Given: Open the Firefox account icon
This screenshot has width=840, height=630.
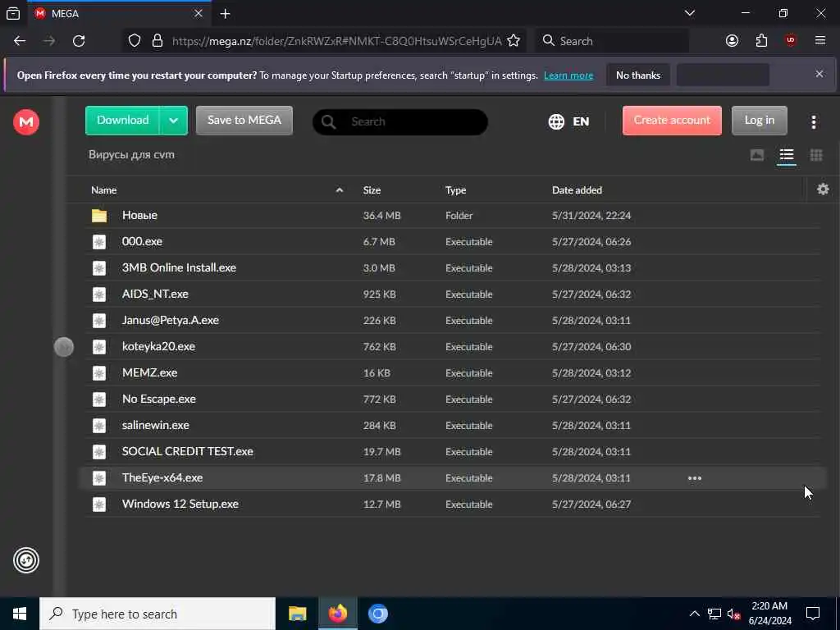Looking at the screenshot, I should pyautogui.click(x=732, y=41).
